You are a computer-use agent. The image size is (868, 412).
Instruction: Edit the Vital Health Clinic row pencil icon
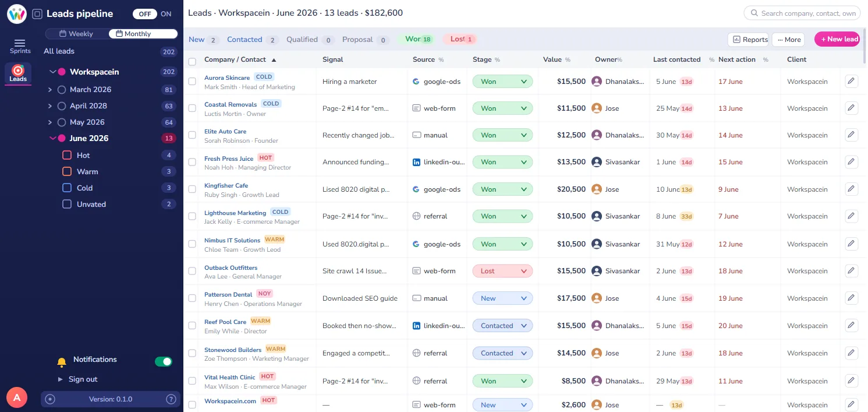[852, 381]
